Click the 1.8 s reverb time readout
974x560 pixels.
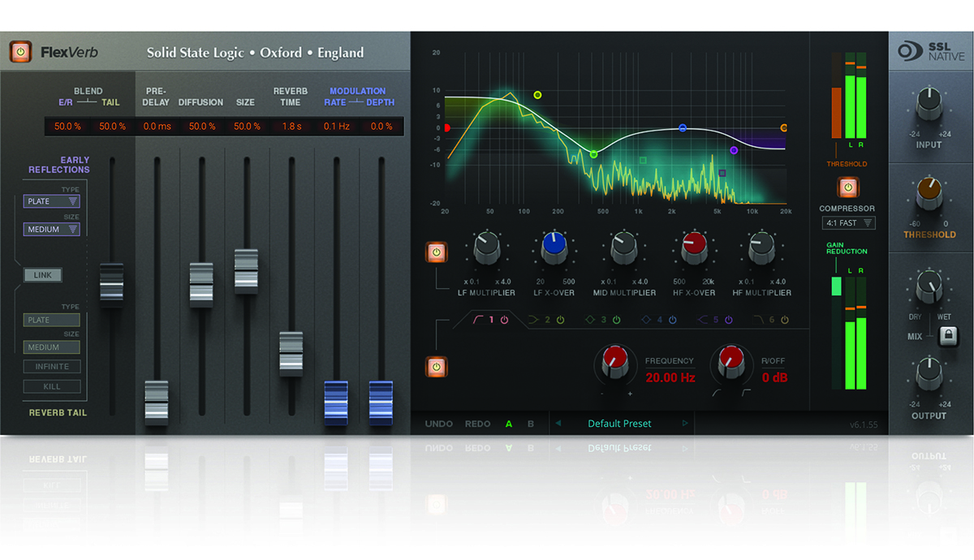[x=291, y=127]
